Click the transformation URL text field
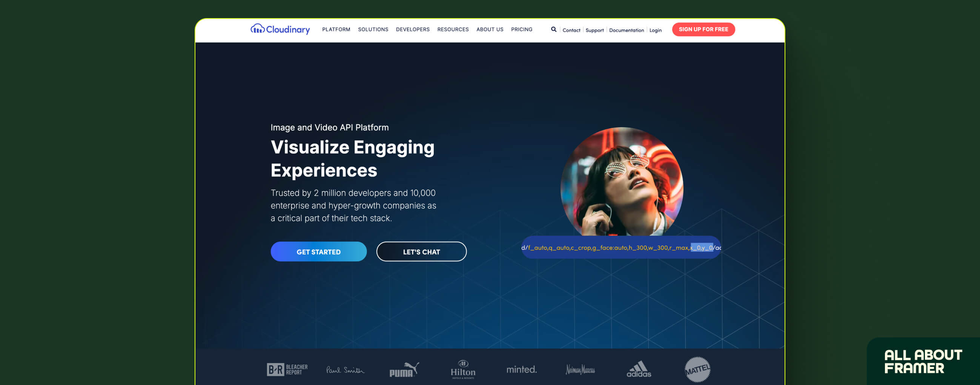 pyautogui.click(x=621, y=248)
